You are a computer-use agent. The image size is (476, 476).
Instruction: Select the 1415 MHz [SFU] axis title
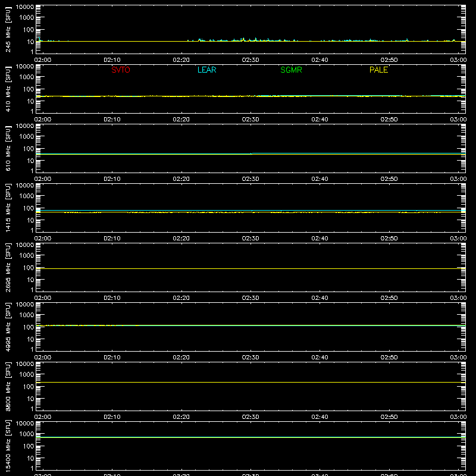[x=8, y=208]
